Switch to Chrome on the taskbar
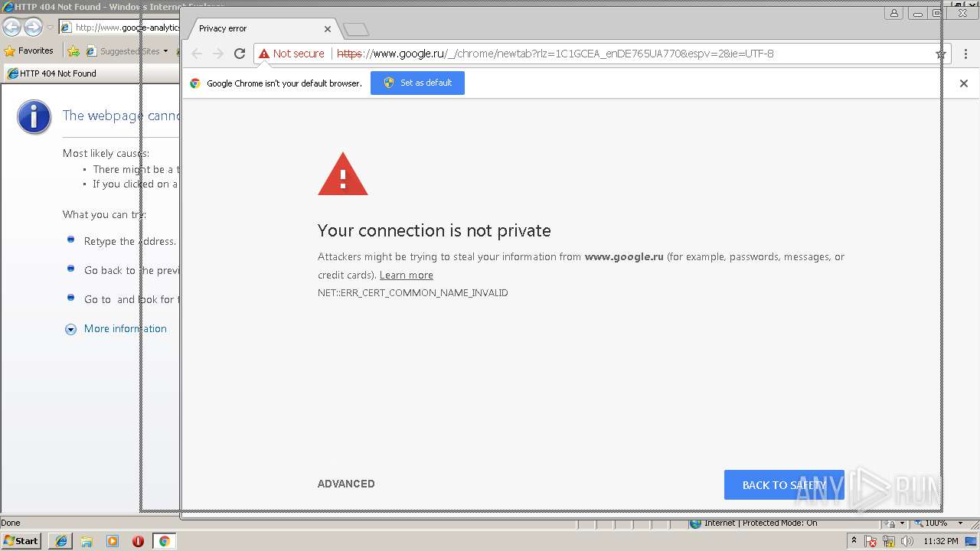The height and width of the screenshot is (551, 980). point(164,541)
